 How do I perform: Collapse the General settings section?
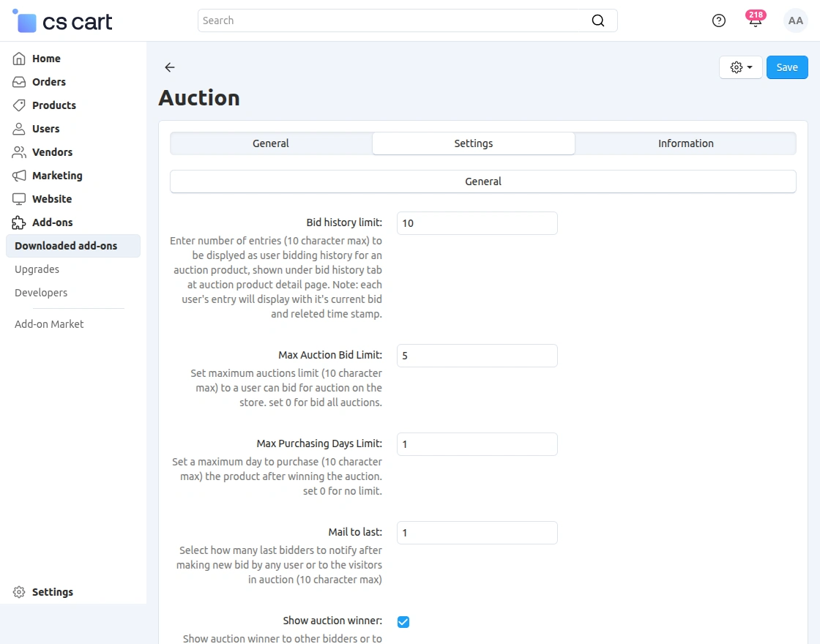pos(482,181)
